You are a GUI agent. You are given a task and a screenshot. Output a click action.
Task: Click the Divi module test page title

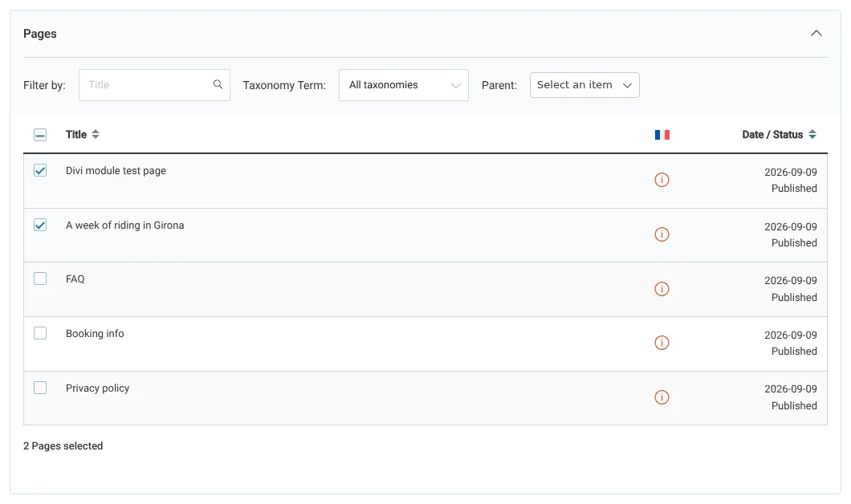(x=116, y=170)
